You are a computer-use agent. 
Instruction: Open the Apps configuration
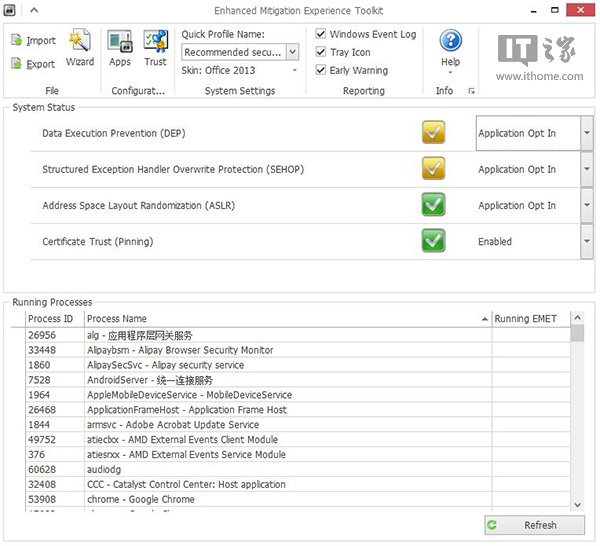[x=120, y=48]
